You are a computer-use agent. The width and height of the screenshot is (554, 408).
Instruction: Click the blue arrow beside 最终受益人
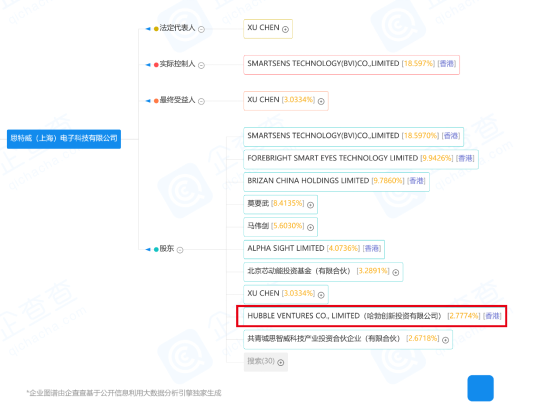148,101
